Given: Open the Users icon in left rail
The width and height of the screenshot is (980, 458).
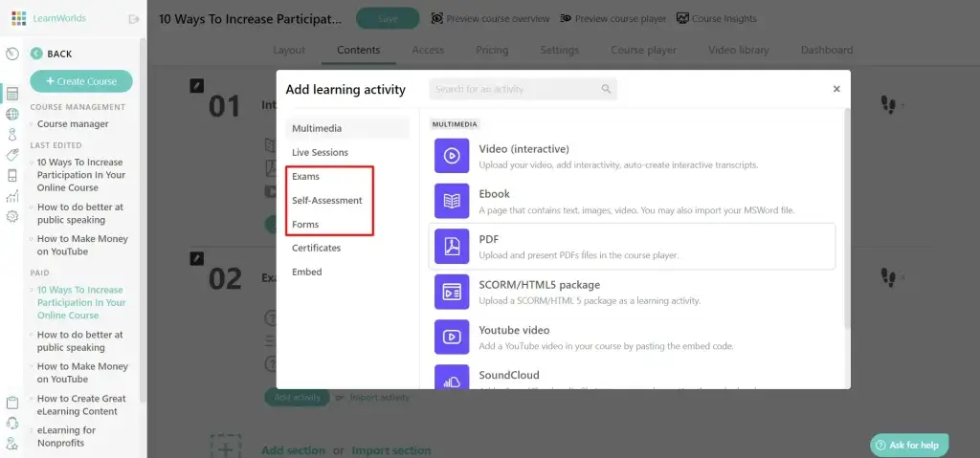Looking at the screenshot, I should pos(11,134).
